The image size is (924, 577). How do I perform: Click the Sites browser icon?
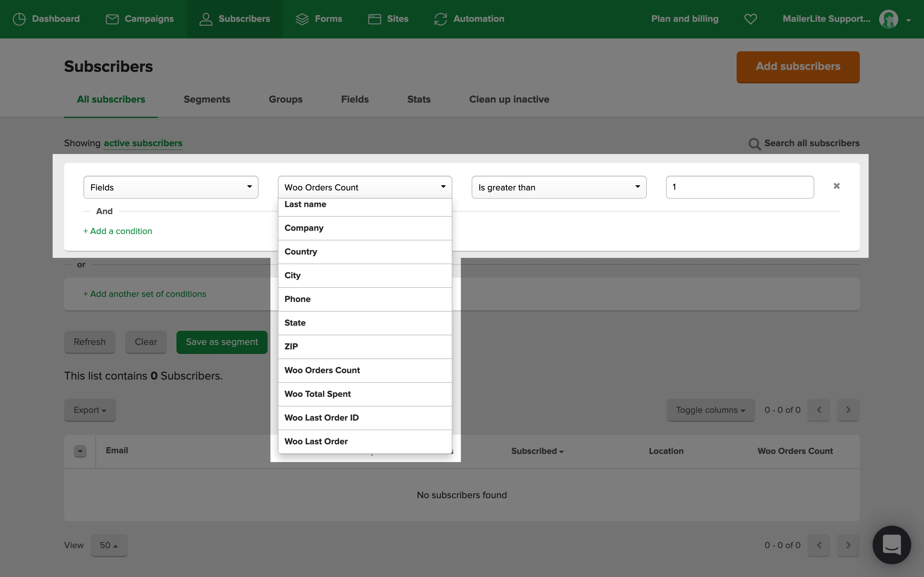coord(374,19)
